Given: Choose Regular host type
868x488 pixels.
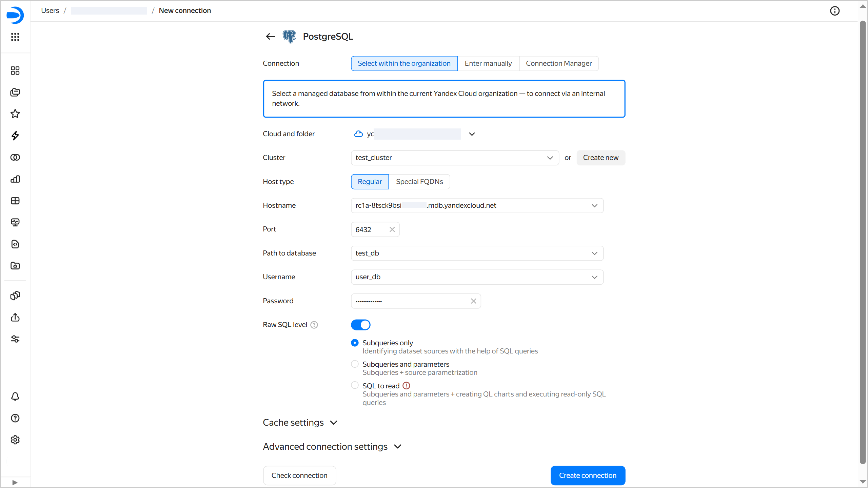Looking at the screenshot, I should (x=370, y=182).
